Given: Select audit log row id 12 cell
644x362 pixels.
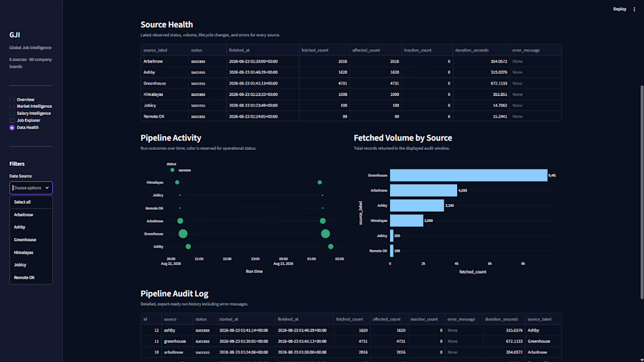Looking at the screenshot, I should tap(150, 330).
